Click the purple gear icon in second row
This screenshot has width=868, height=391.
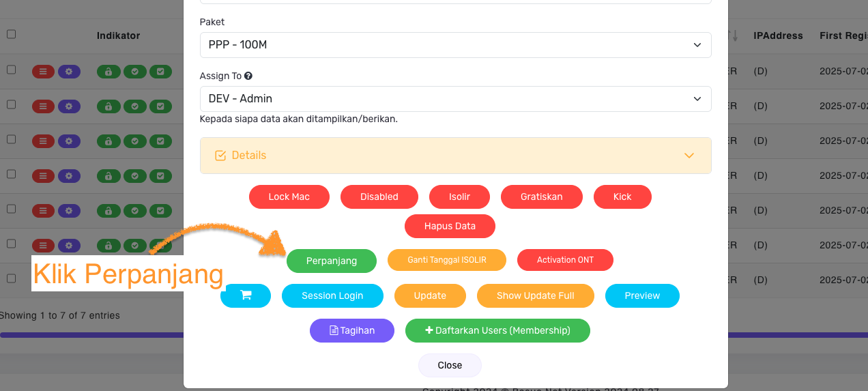pos(69,106)
